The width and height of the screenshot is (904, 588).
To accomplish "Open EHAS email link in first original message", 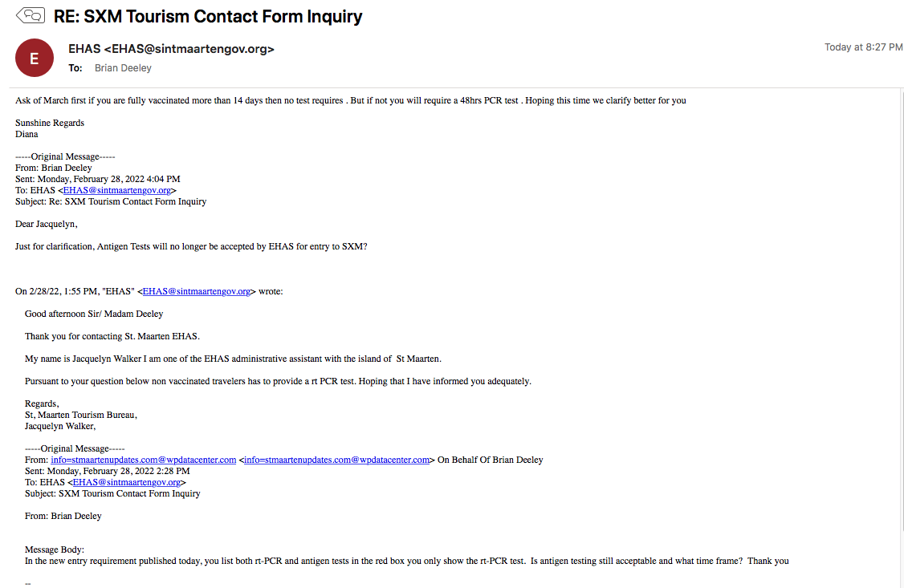I will [117, 190].
